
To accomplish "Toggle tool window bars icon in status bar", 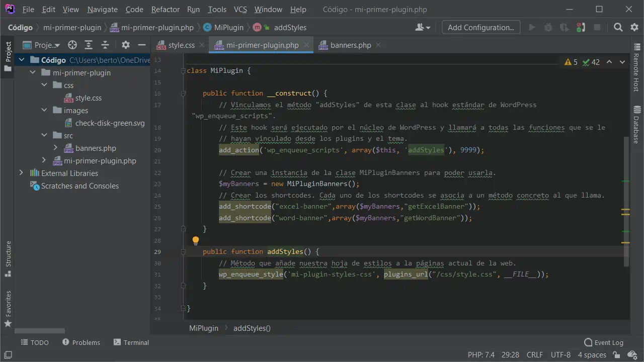I will (8, 355).
